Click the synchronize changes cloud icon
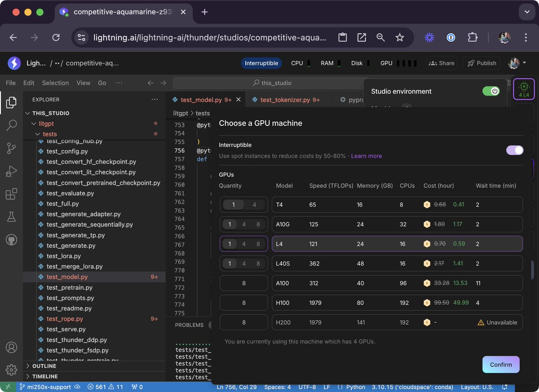Image resolution: width=539 pixels, height=392 pixels. [77, 387]
